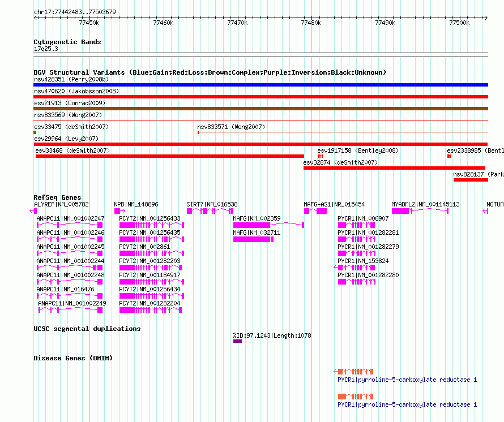Click the esv1917158 (Bentley2008) variant label

358,150
